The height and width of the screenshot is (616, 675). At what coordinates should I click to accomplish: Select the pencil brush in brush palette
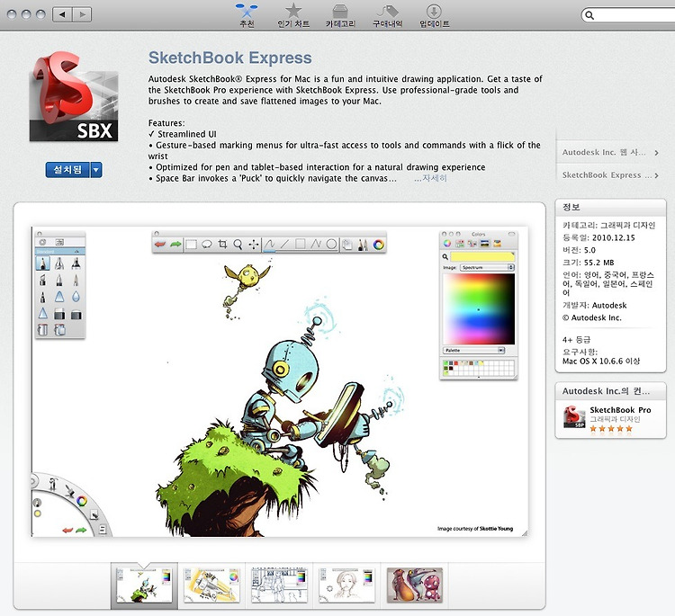tap(42, 263)
